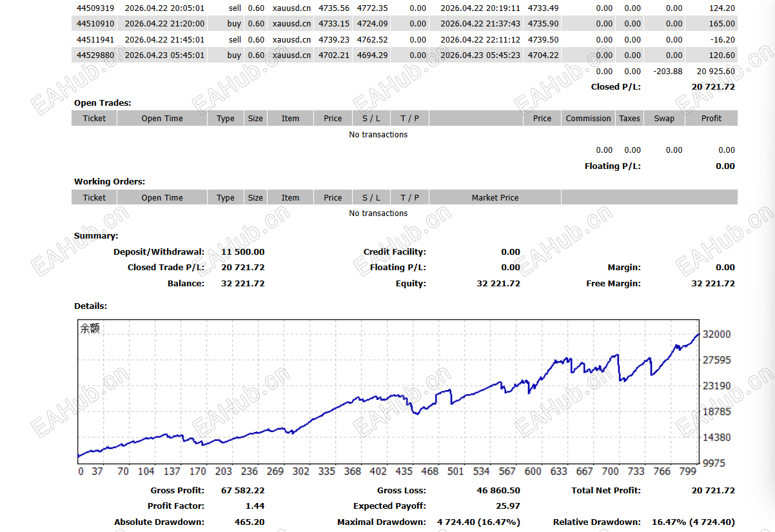The width and height of the screenshot is (775, 532).
Task: Click the 18785 y-axis label
Action: [x=716, y=411]
